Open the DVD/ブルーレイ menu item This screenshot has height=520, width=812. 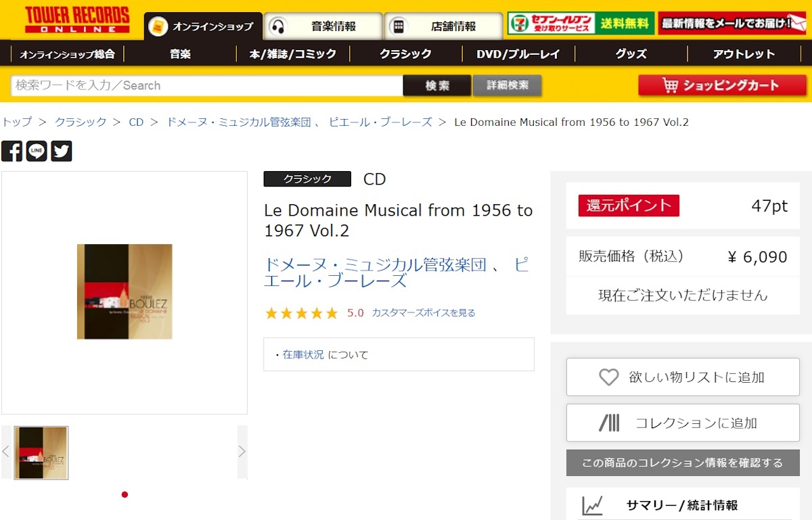click(518, 54)
